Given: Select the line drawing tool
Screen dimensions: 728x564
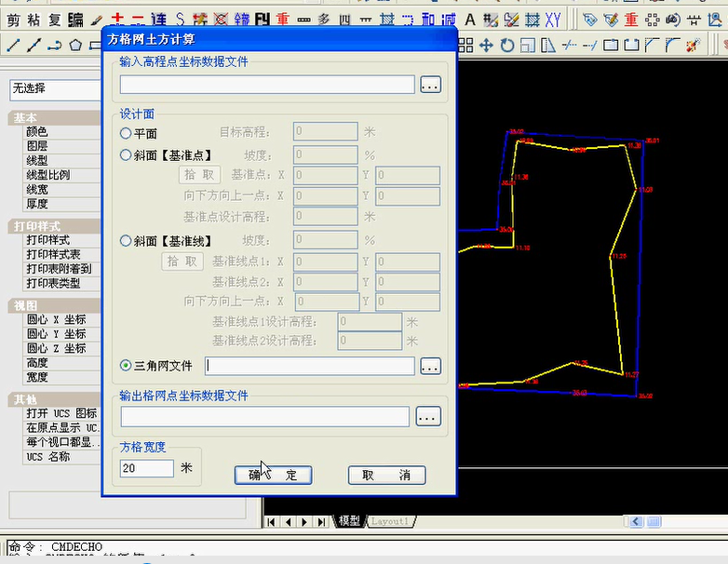Looking at the screenshot, I should point(13,45).
